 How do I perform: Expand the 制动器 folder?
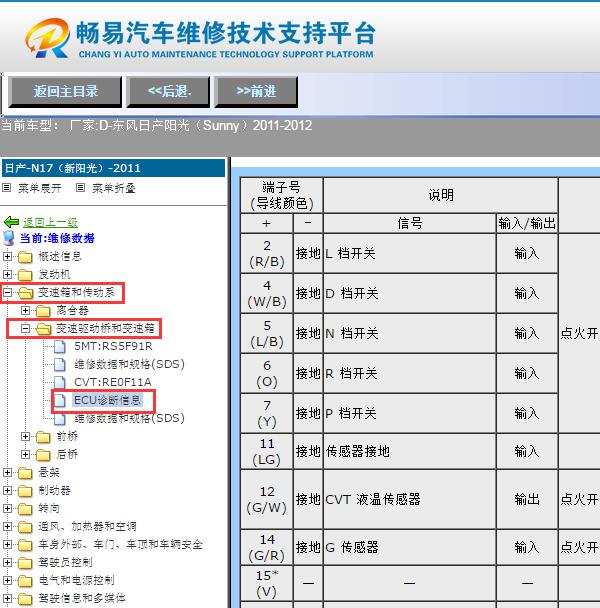coord(7,490)
